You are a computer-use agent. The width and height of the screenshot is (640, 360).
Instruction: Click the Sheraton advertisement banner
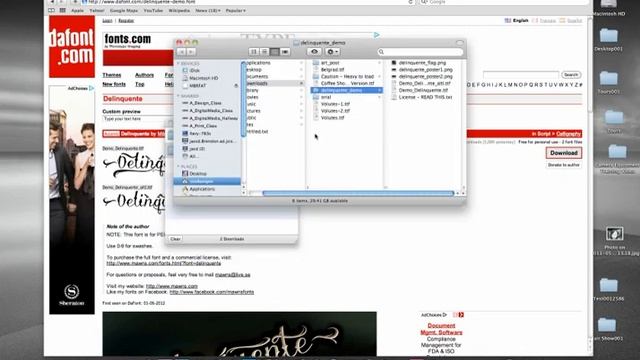72,200
